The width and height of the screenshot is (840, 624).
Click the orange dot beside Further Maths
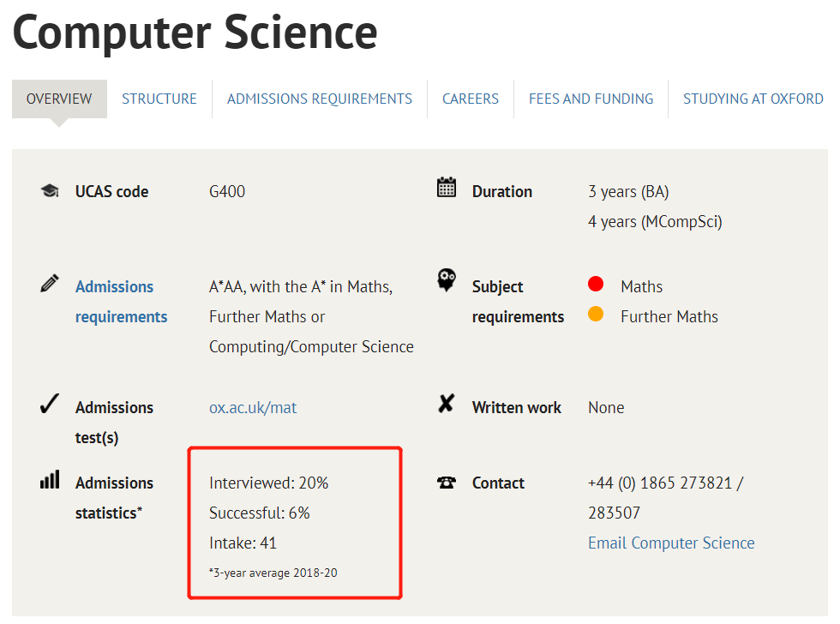(x=596, y=314)
